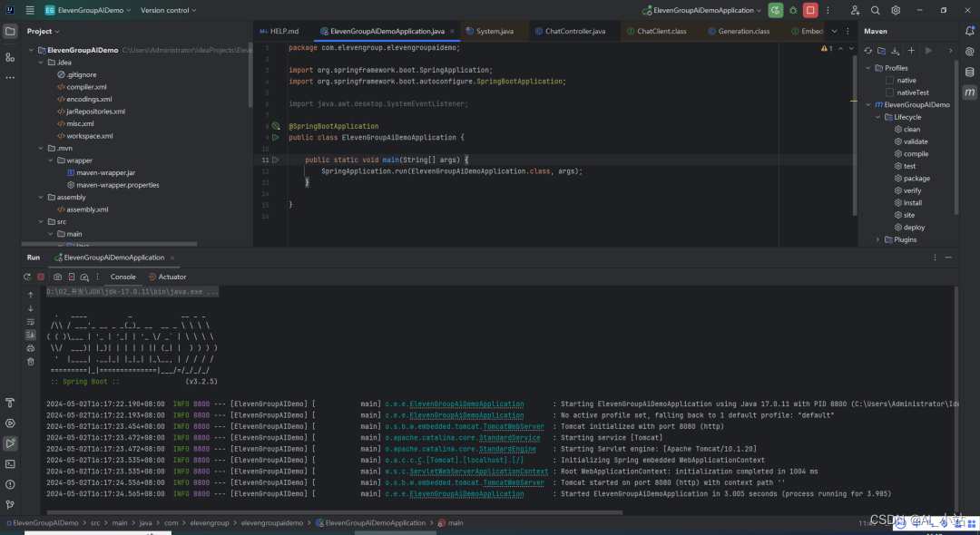Open the main hamburger menu
Screen dimensions: 980x535
[29, 10]
